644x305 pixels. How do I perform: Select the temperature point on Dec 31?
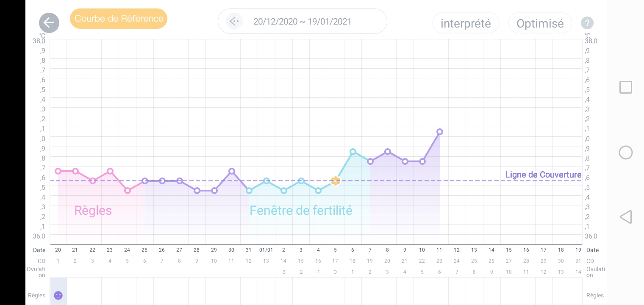click(x=249, y=191)
